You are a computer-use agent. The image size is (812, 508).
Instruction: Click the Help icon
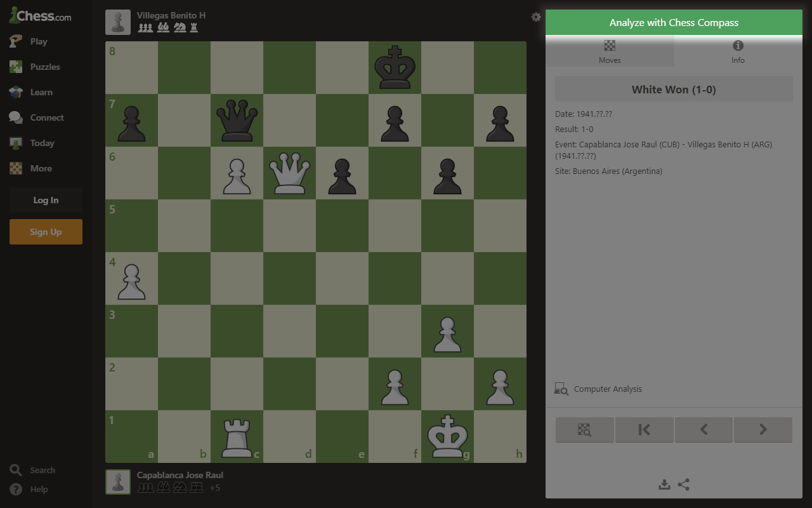point(16,489)
